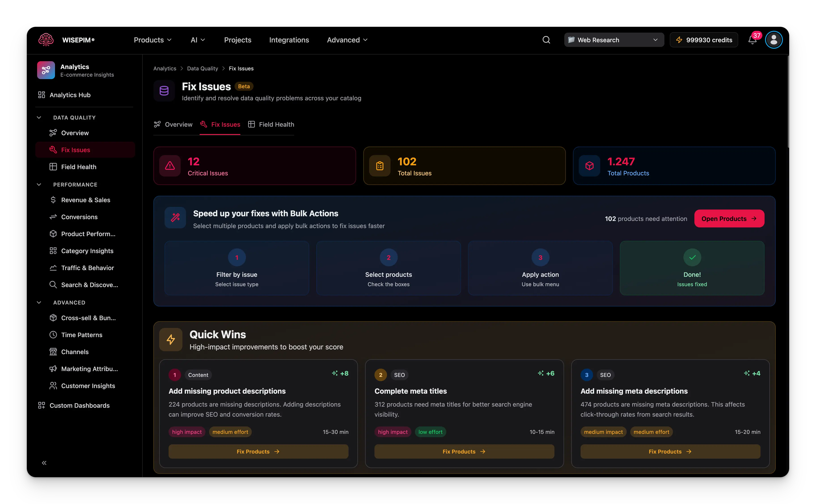The image size is (816, 504).
Task: Click the Traffic & Behavior chart icon
Action: [54, 268]
